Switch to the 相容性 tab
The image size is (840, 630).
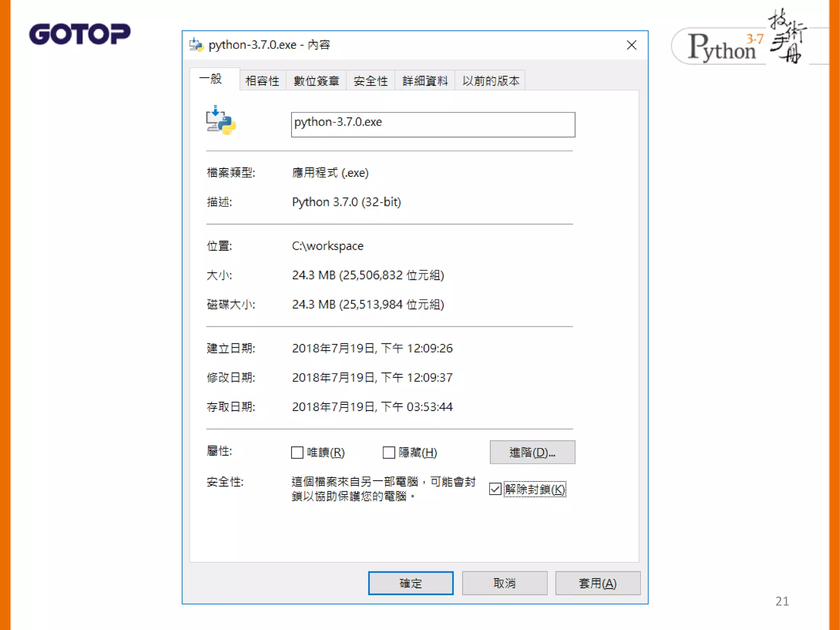(x=262, y=81)
